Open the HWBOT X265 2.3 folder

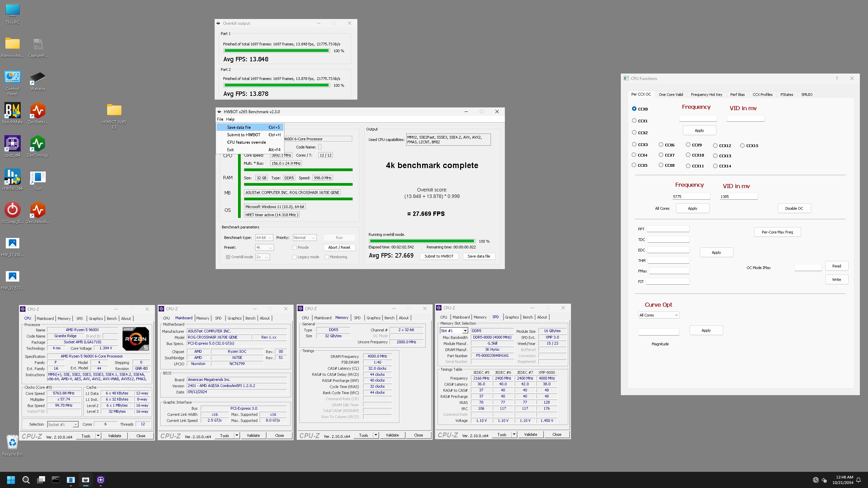[114, 116]
